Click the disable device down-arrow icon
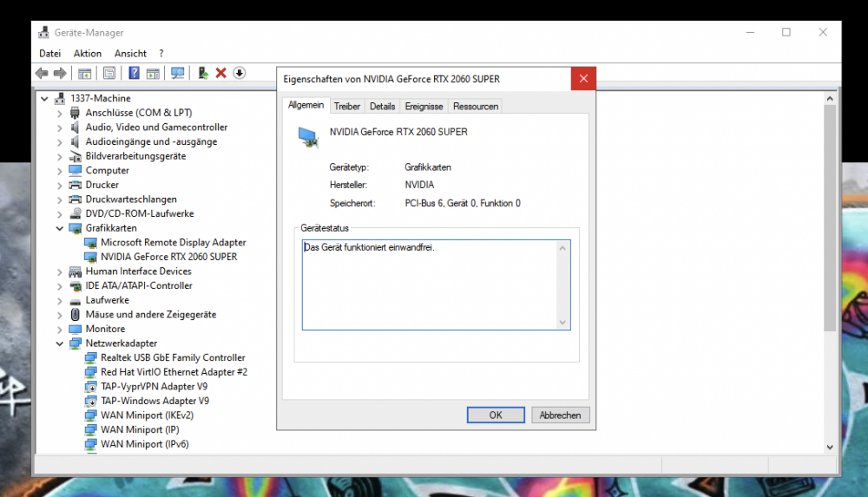Screen dimensions: 868x497 (240, 73)
